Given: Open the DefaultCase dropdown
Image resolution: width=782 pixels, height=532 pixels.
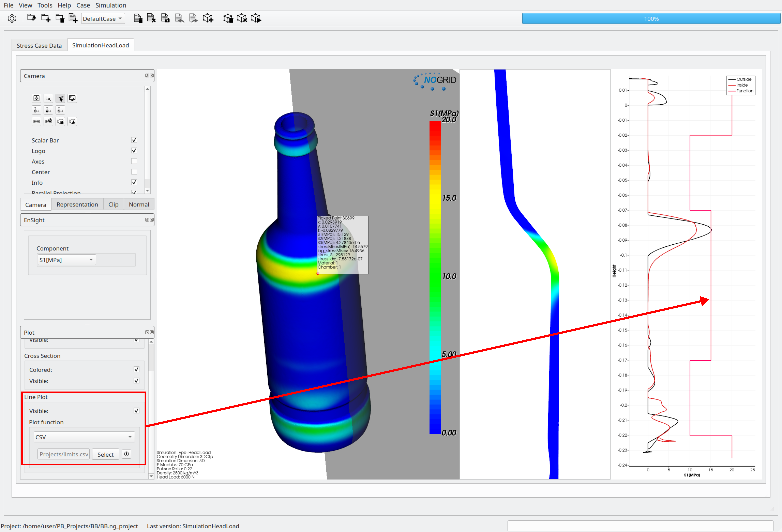Looking at the screenshot, I should (103, 19).
